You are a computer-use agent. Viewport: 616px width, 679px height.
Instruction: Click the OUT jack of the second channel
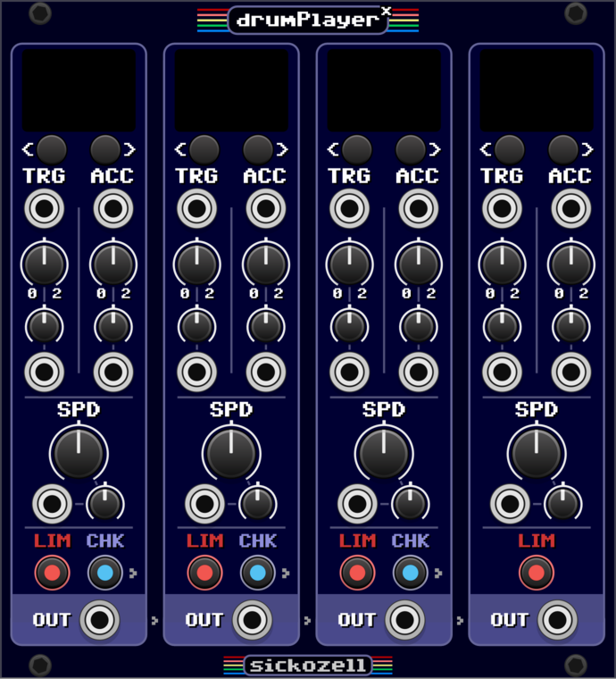pos(252,620)
